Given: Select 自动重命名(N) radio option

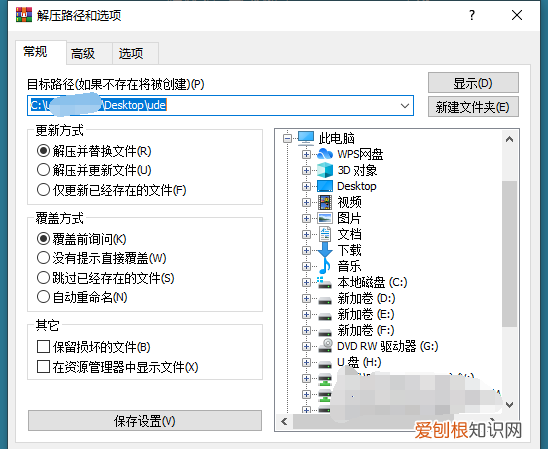Looking at the screenshot, I should click(x=82, y=297).
